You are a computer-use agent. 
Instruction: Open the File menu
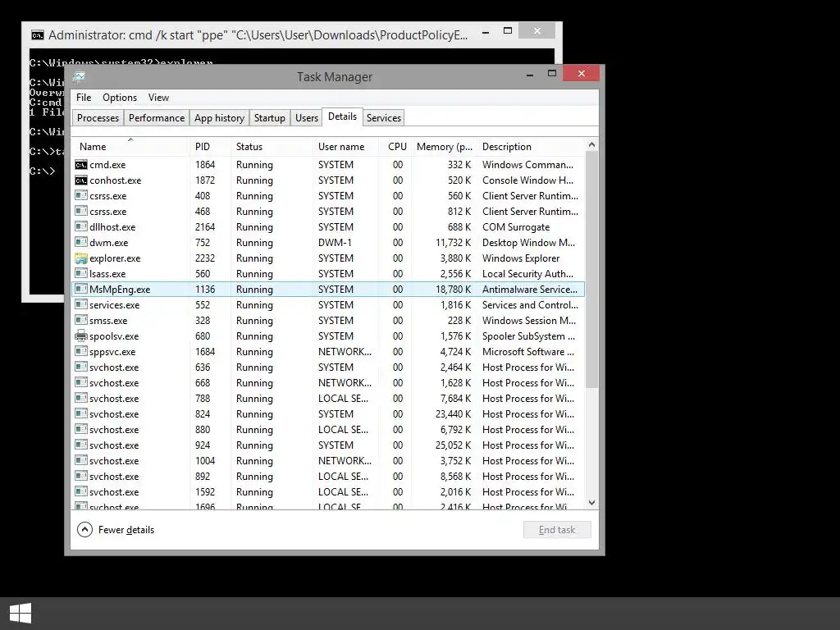point(84,98)
